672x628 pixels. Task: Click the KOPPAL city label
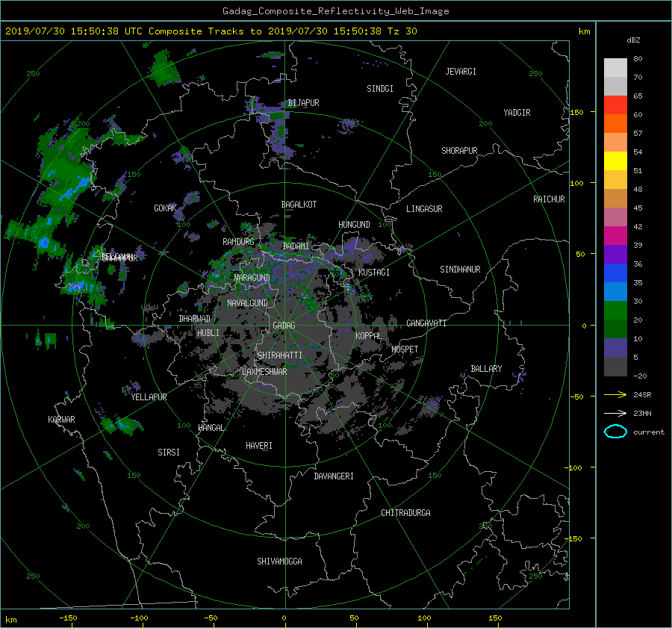click(369, 335)
